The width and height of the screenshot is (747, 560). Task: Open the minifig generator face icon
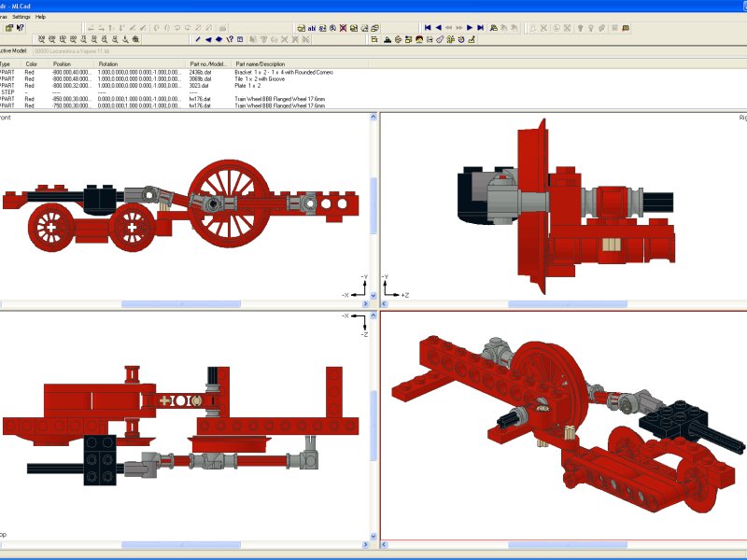418,39
